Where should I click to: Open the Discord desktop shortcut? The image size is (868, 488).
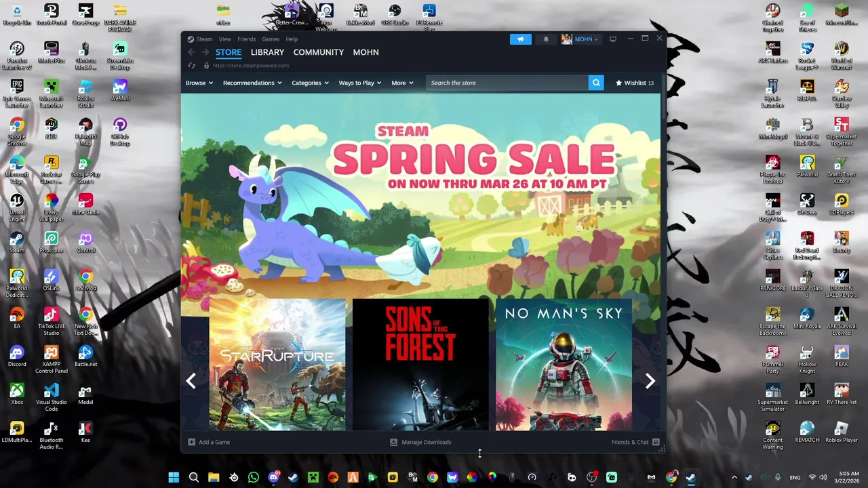17,356
